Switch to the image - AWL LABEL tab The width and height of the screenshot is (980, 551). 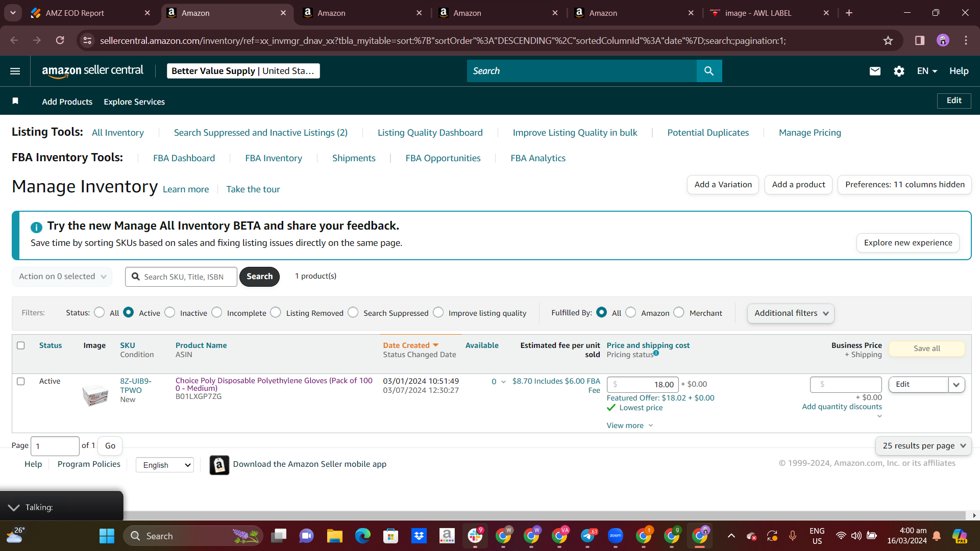coord(770,13)
